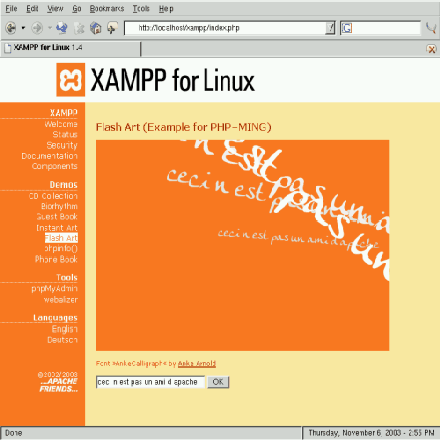Image resolution: width=440 pixels, height=440 pixels.
Task: Click the Done status bar text
Action: [14, 433]
